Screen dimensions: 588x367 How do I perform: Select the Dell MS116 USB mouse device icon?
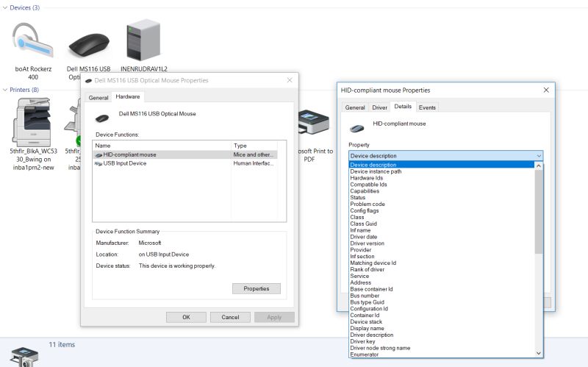(x=89, y=45)
